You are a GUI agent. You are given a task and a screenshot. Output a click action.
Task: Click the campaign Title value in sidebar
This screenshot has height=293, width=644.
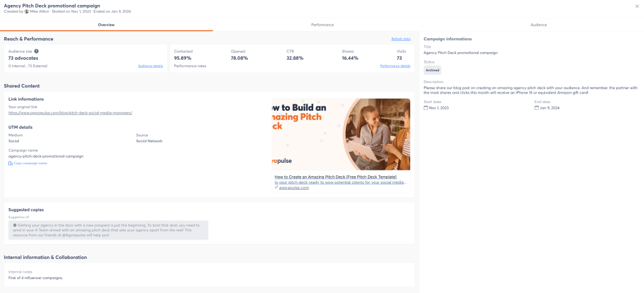460,53
